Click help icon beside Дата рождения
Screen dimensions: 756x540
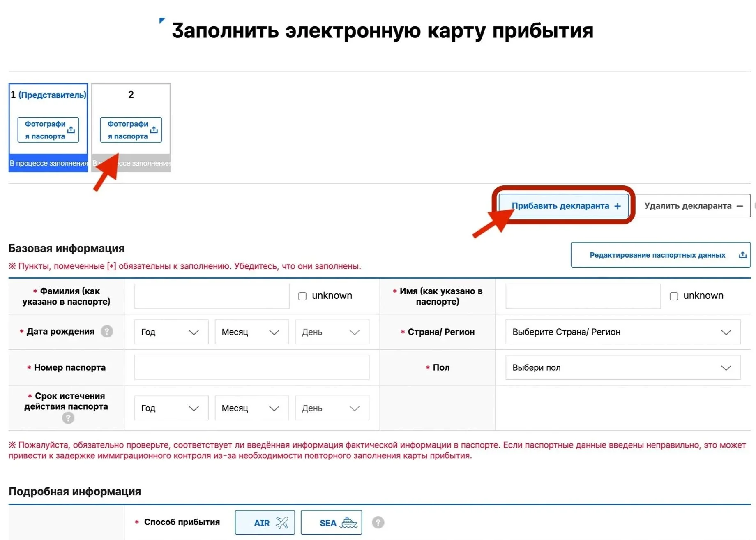[x=107, y=331]
